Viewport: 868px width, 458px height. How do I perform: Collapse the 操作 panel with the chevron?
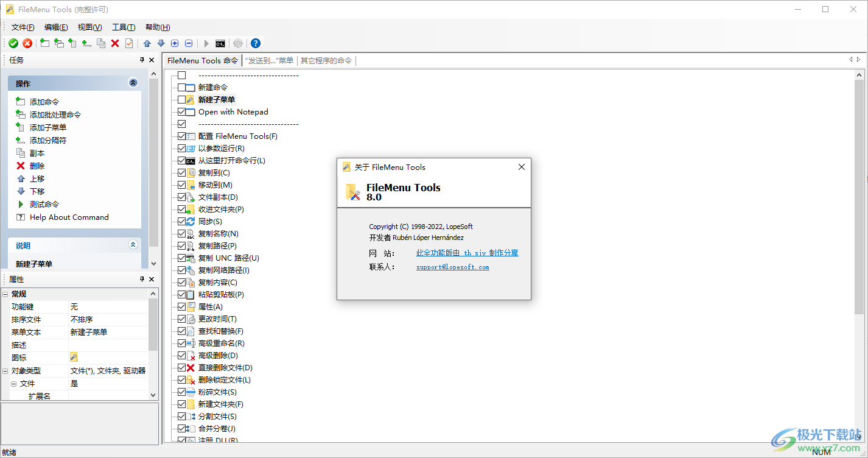click(x=133, y=82)
